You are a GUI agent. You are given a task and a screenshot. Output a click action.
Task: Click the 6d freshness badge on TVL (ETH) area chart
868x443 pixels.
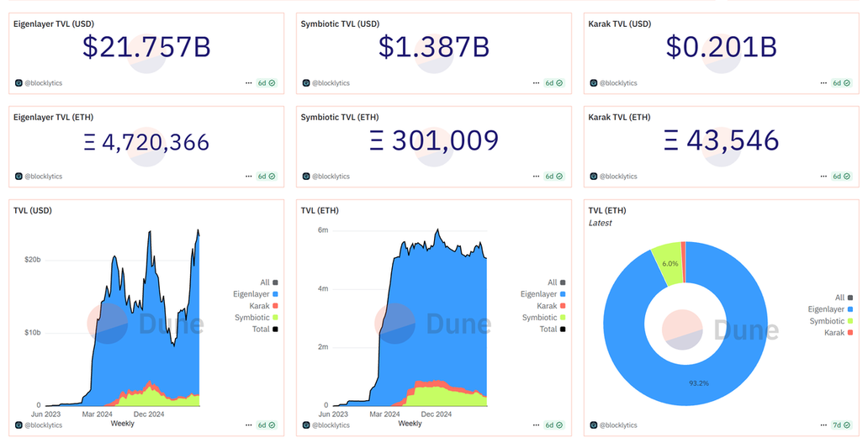coord(553,425)
